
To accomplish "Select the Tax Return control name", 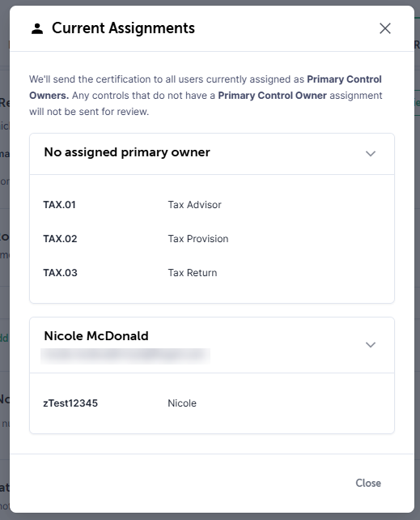I will tap(193, 273).
